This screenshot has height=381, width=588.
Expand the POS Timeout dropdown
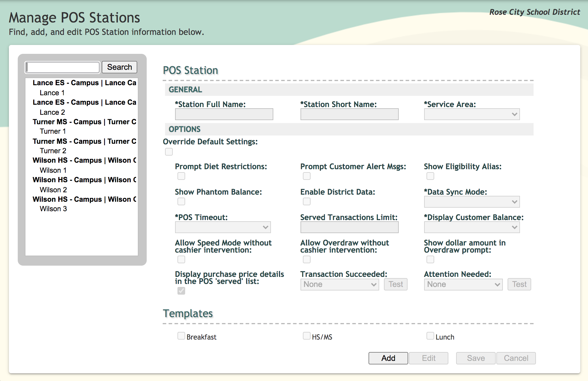[223, 227]
